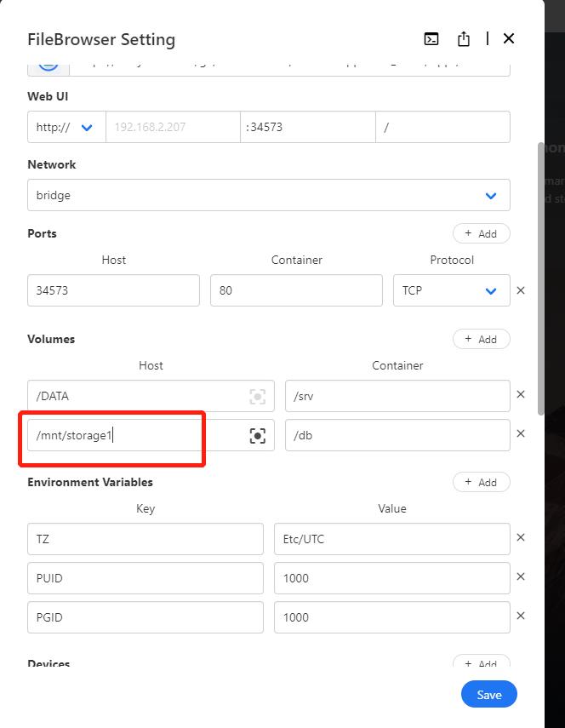Save the FileBrowser settings
This screenshot has width=565, height=728.
(x=489, y=694)
